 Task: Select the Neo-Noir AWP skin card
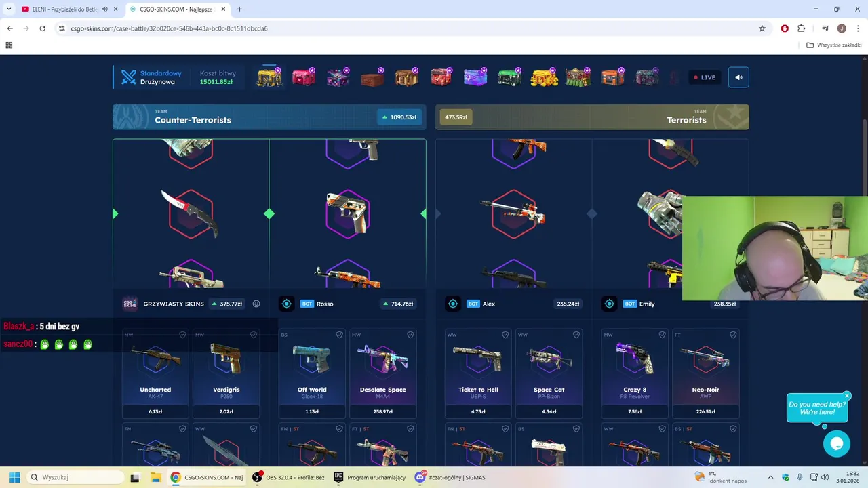(706, 373)
